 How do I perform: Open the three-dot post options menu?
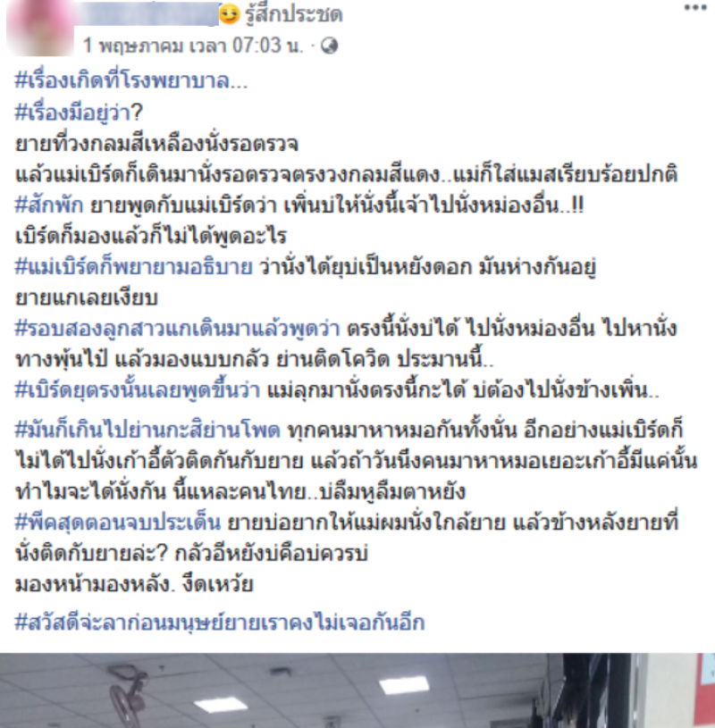click(695, 8)
